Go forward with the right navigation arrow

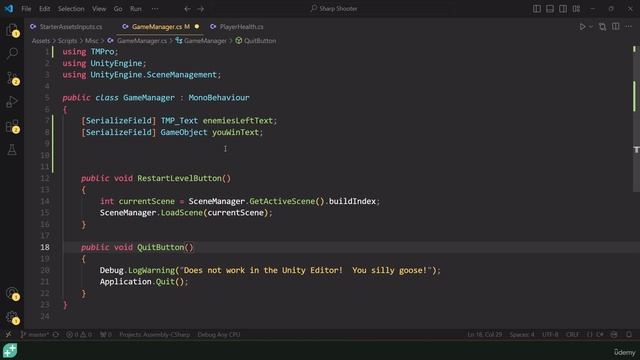(200, 9)
